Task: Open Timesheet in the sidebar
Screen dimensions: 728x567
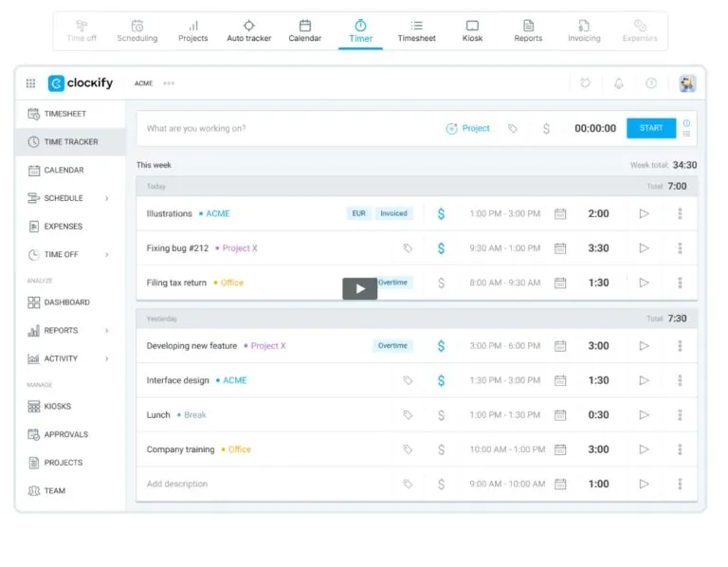Action: pyautogui.click(x=70, y=114)
